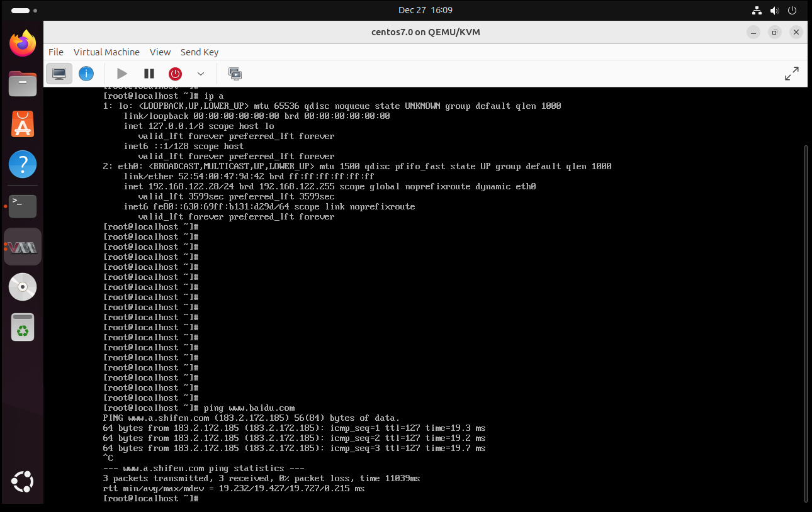Image resolution: width=812 pixels, height=512 pixels.
Task: Open Ubuntu App Center from dock
Action: 23,124
